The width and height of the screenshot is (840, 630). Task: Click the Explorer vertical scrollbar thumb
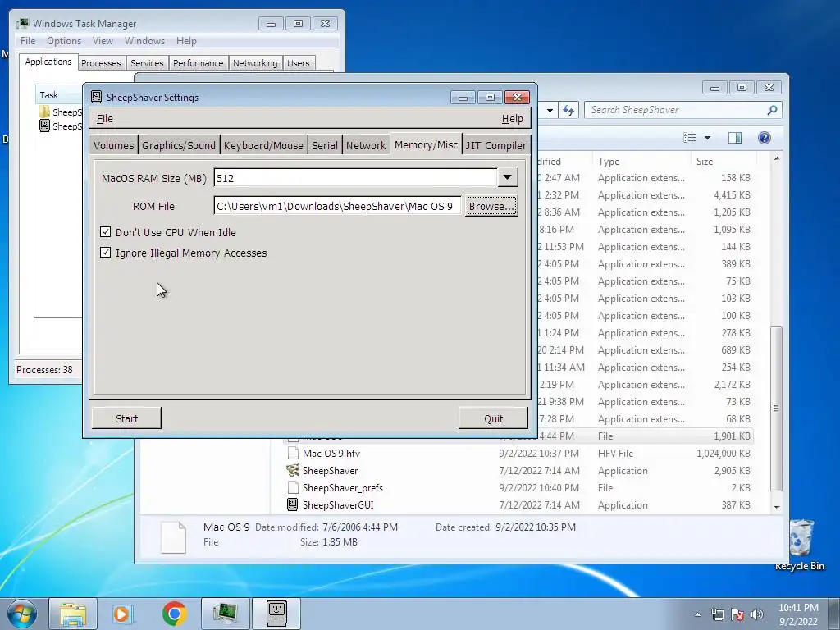(776, 409)
